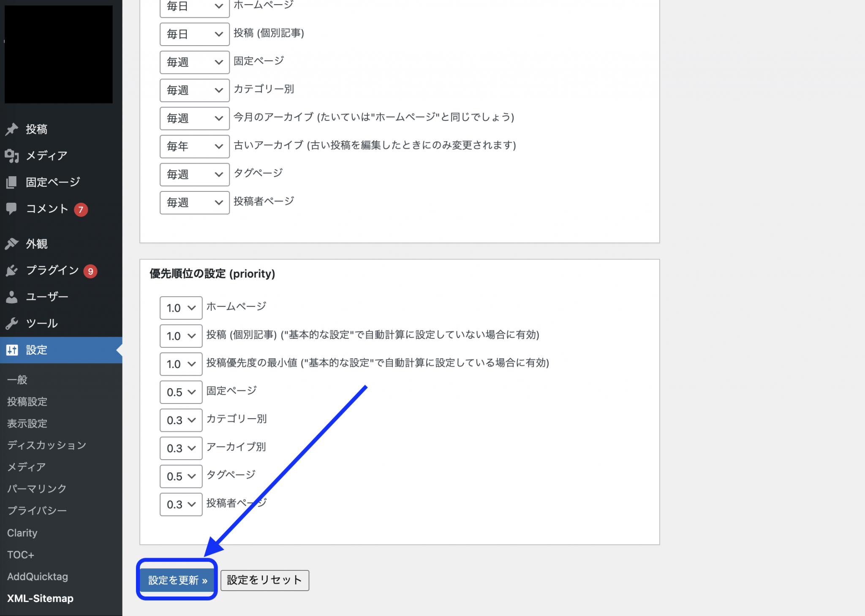Expand the タグページ update frequency dropdown
This screenshot has width=865, height=616.
coord(193,173)
